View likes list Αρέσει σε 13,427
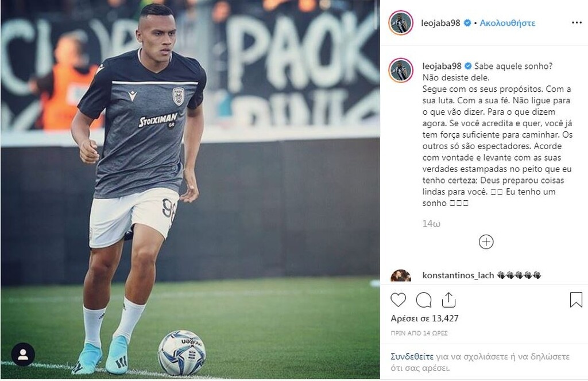Image resolution: width=588 pixels, height=381 pixels. click(424, 318)
